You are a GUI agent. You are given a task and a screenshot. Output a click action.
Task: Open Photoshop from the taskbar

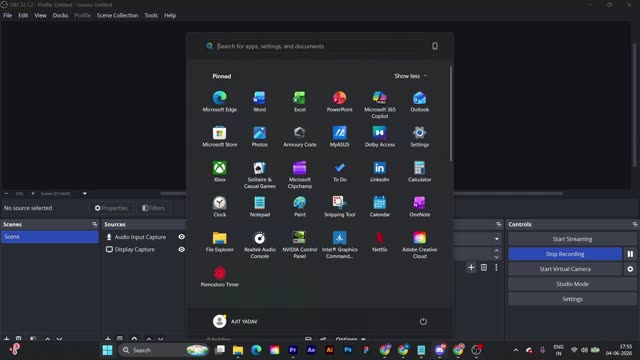[x=348, y=350]
